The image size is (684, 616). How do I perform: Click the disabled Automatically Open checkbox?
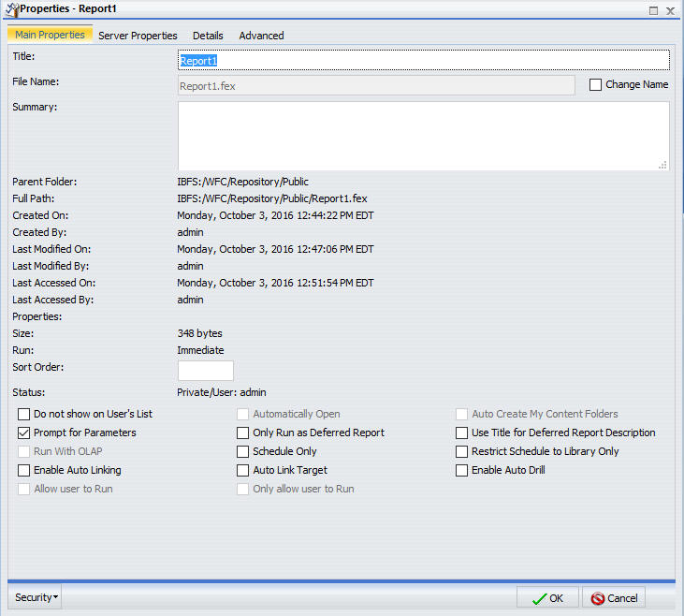click(242, 414)
